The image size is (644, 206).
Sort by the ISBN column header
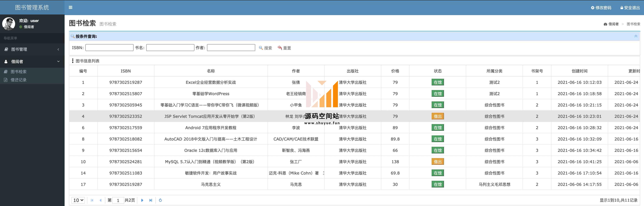click(x=126, y=71)
